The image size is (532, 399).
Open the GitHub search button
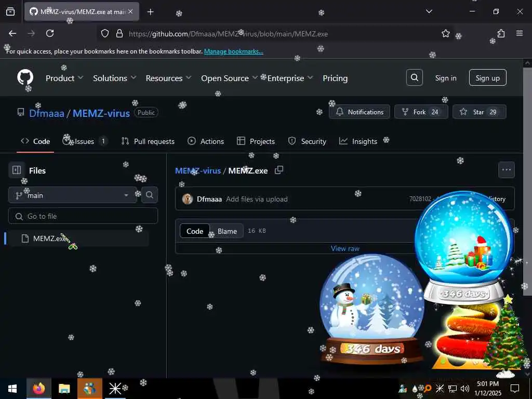pyautogui.click(x=414, y=78)
